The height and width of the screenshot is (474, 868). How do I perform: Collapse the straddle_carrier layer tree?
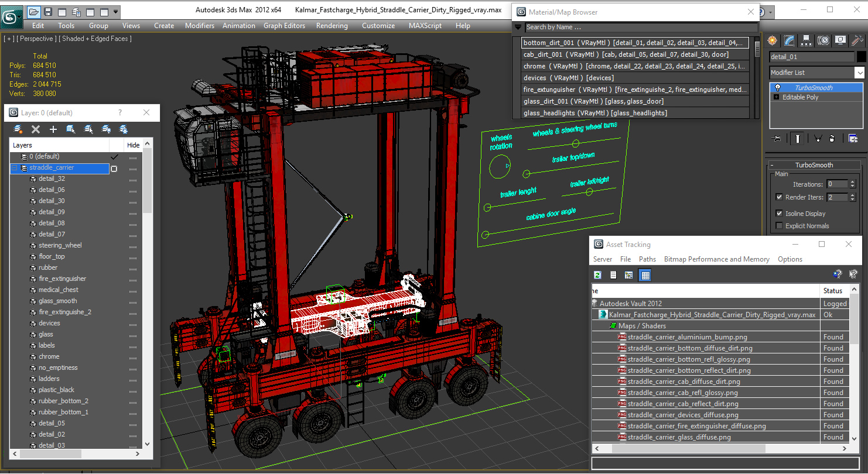[15, 168]
